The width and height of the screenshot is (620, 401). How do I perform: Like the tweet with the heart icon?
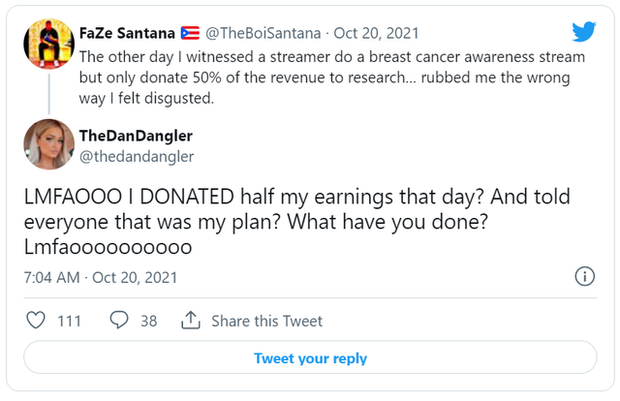click(x=36, y=320)
